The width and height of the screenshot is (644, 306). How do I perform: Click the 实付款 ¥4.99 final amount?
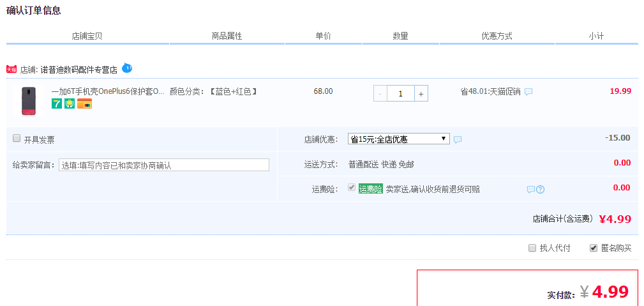pyautogui.click(x=588, y=292)
